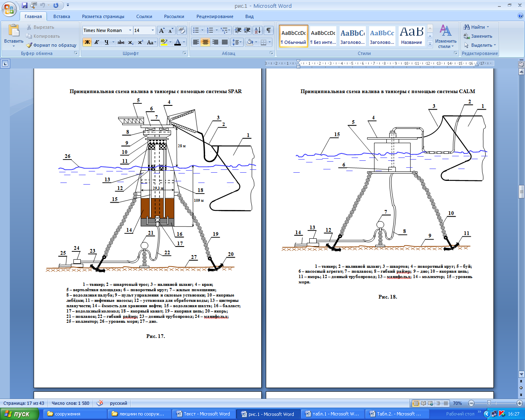Click the Sort icon in paragraph group

(257, 31)
